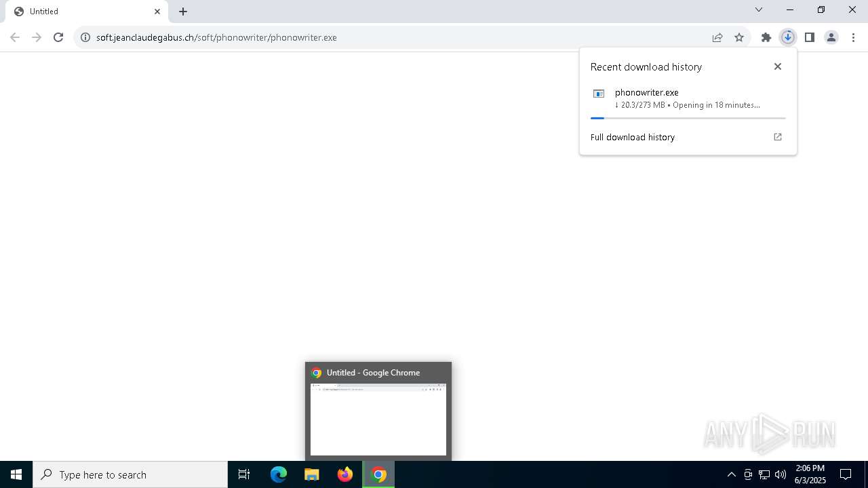The height and width of the screenshot is (488, 868).
Task: Toggle the Downloads toolbar icon
Action: click(788, 37)
